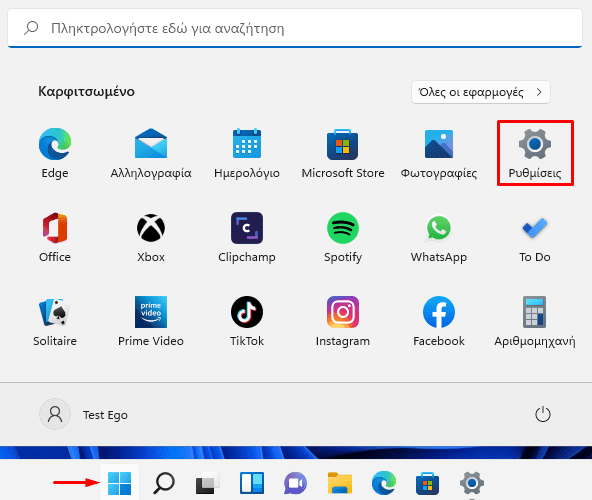The width and height of the screenshot is (592, 500).
Task: Open the Αριθμομηχανή calculator
Action: click(535, 321)
